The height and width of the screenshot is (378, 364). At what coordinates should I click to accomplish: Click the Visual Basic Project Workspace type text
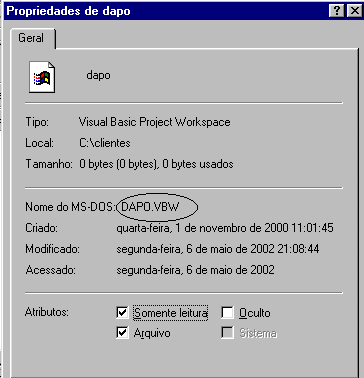pos(154,122)
